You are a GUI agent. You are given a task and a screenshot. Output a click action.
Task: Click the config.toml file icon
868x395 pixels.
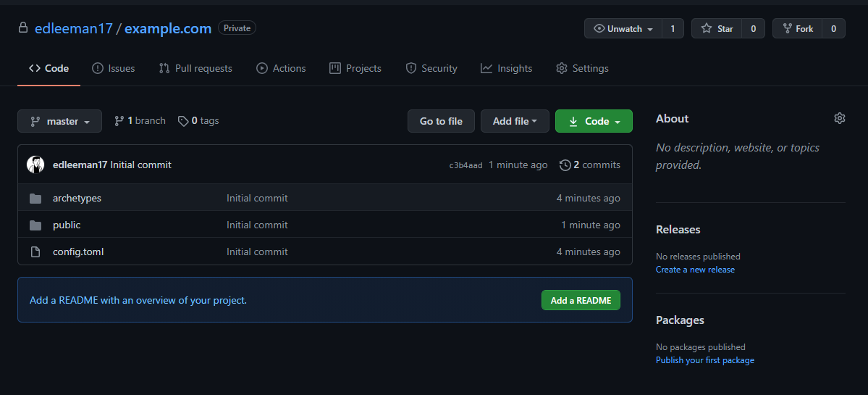[35, 252]
